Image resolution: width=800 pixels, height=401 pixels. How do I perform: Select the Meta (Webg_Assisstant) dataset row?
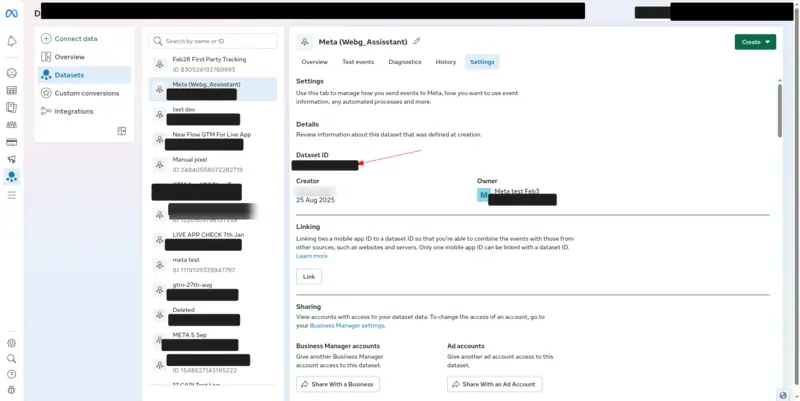point(213,89)
